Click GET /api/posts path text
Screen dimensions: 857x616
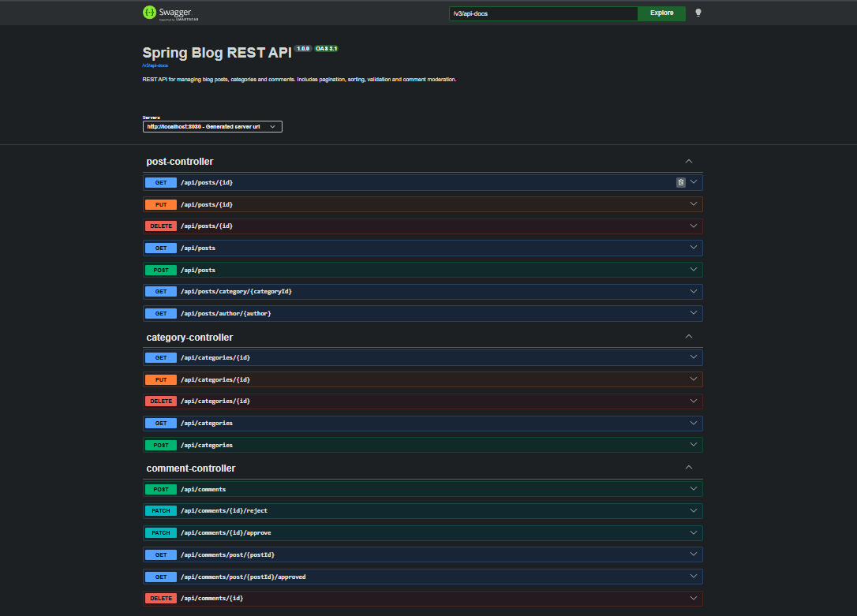point(198,248)
